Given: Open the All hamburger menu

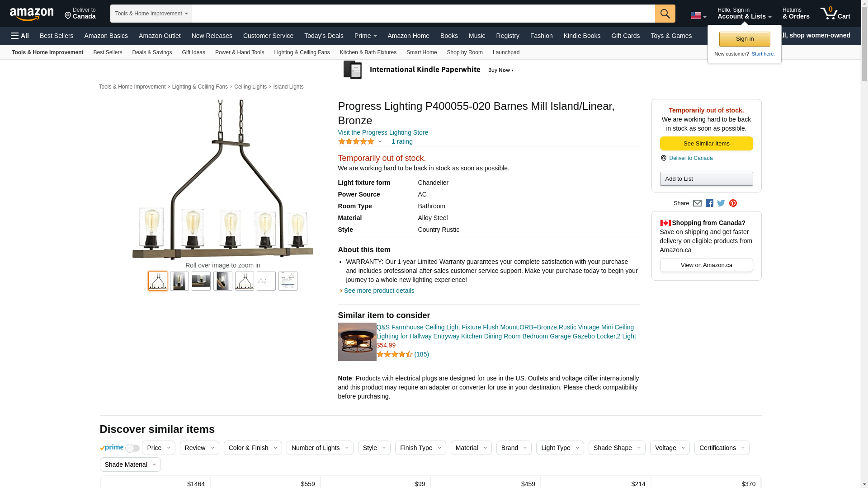Looking at the screenshot, I should pyautogui.click(x=20, y=36).
